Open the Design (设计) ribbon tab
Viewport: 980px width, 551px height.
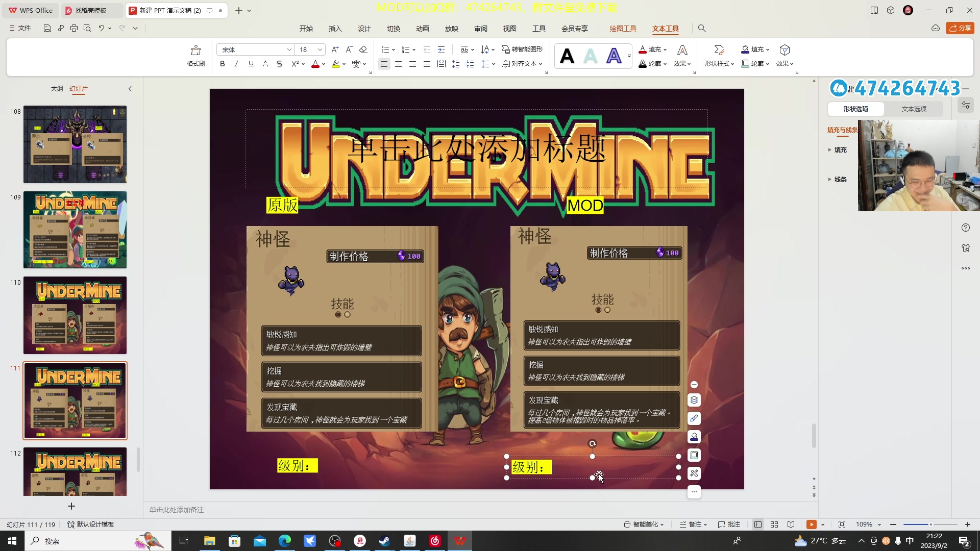(364, 29)
